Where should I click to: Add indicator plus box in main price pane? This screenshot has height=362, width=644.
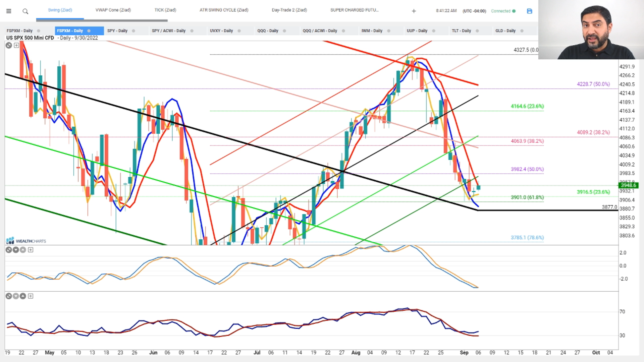pos(16,45)
